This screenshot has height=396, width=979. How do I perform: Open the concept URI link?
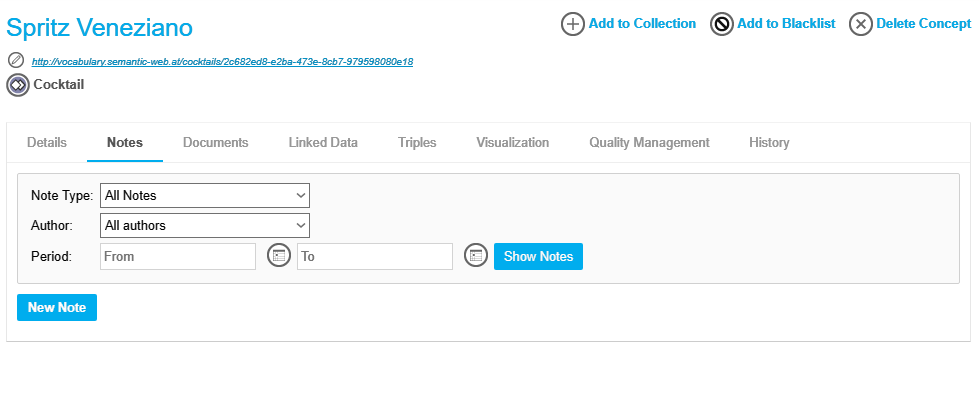(x=222, y=62)
